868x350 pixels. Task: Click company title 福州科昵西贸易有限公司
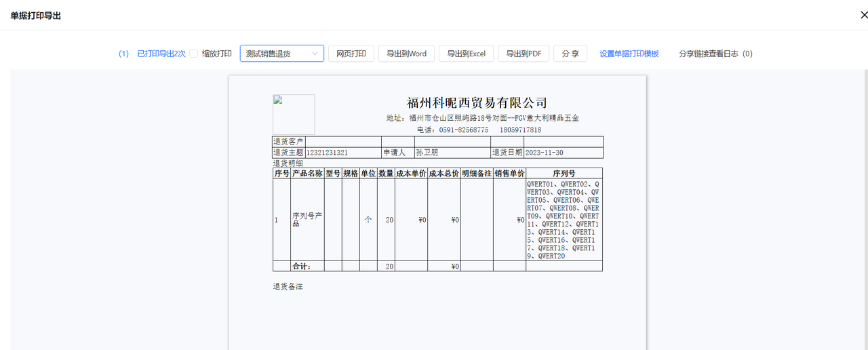point(477,102)
